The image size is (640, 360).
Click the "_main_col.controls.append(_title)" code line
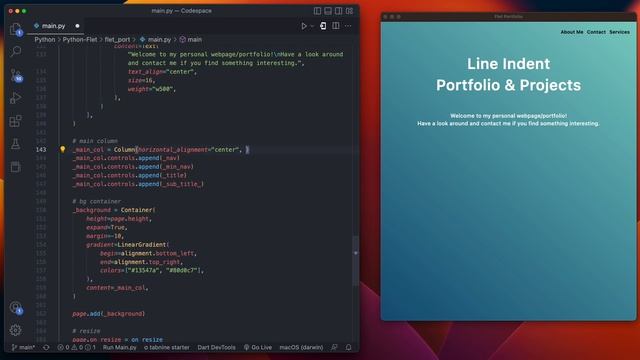click(x=130, y=175)
